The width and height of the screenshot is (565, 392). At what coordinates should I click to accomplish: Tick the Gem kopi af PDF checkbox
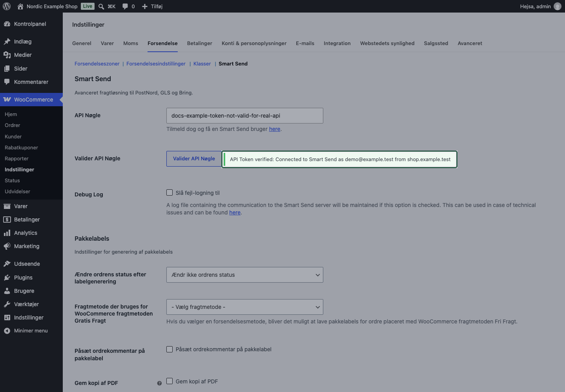point(169,381)
